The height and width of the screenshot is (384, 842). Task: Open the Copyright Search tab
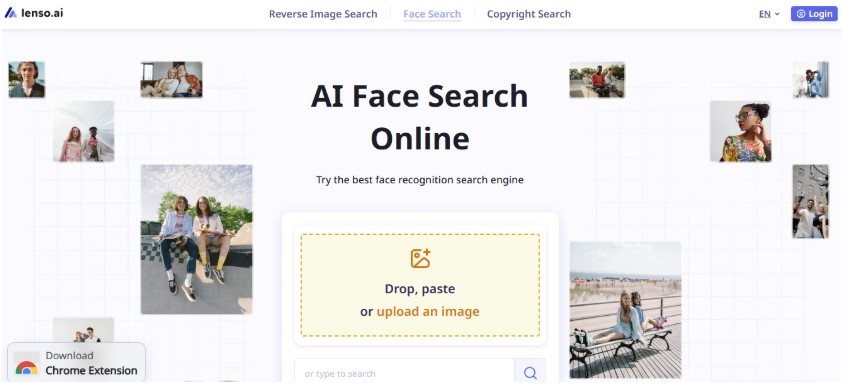[528, 14]
